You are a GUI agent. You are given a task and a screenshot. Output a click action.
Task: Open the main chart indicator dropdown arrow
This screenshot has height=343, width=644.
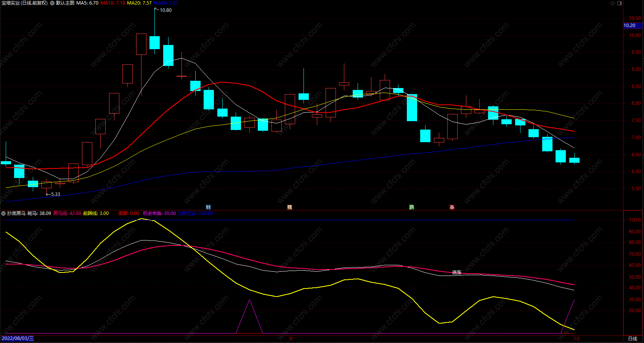pyautogui.click(x=52, y=3)
